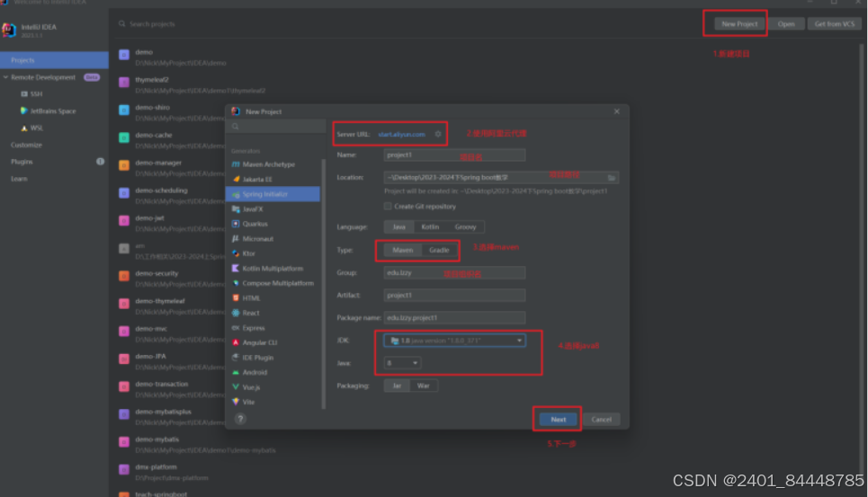Browse for location with folder icon
The width and height of the screenshot is (868, 497).
(612, 177)
